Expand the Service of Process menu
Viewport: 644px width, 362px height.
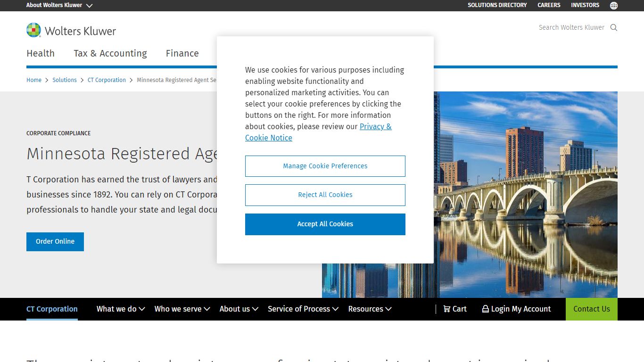coord(303,309)
